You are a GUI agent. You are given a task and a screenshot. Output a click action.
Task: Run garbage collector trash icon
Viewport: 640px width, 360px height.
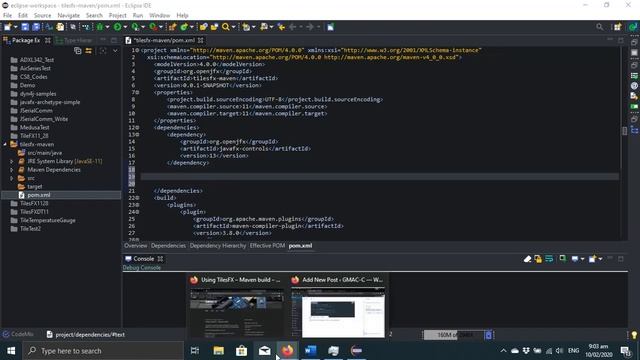[488, 335]
